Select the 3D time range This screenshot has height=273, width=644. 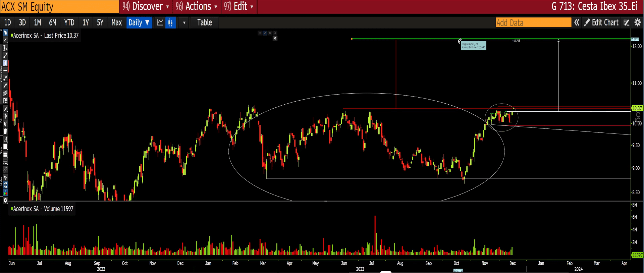[22, 22]
